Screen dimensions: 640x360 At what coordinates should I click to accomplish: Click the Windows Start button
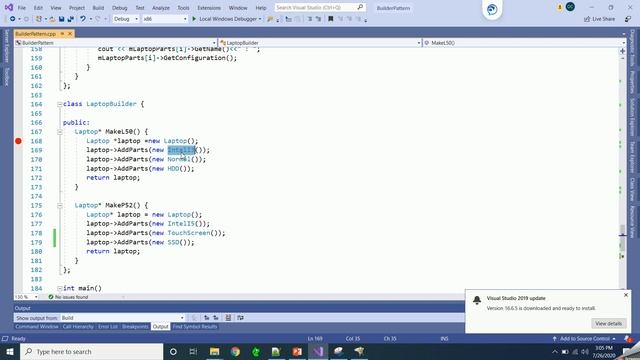10,351
